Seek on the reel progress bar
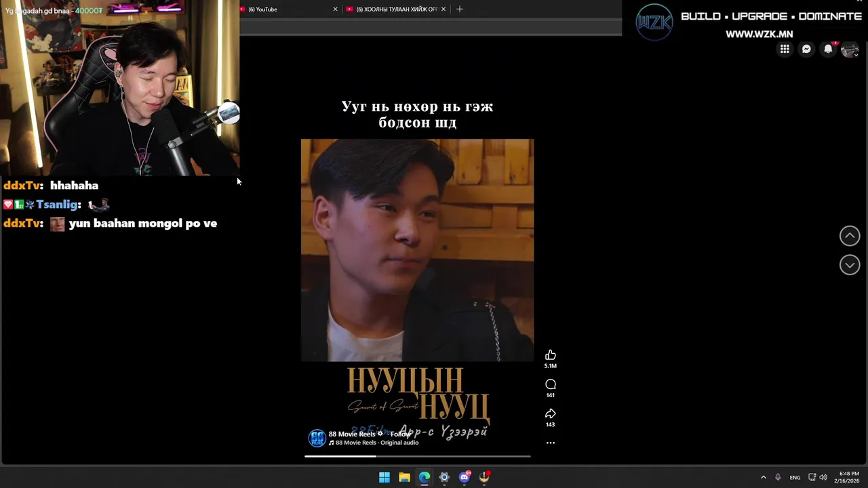The width and height of the screenshot is (868, 488). point(417,456)
